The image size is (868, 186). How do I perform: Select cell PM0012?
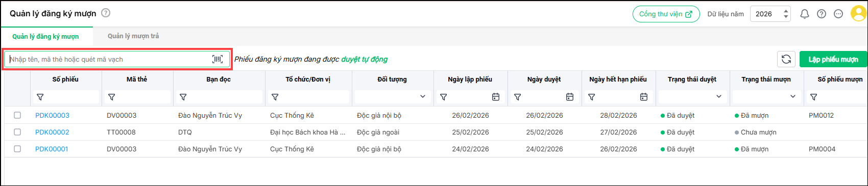tap(821, 115)
